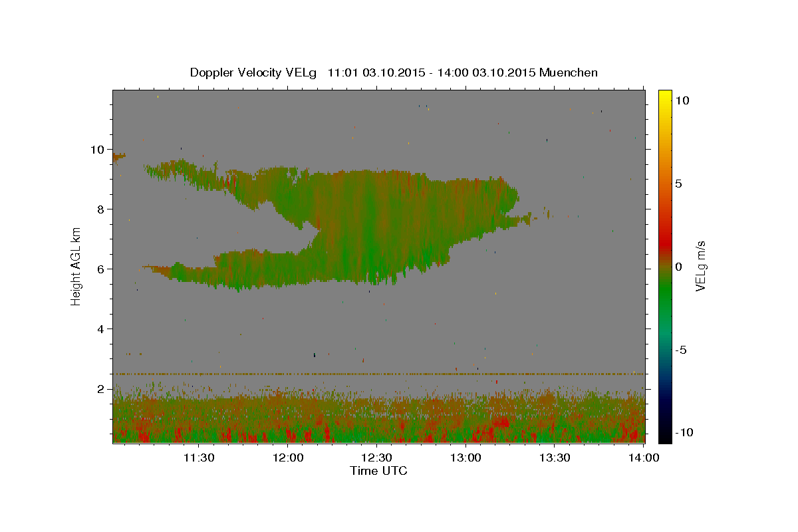Click the colorbar label '10' at the top
Image resolution: width=798 pixels, height=532 pixels.
coord(682,100)
